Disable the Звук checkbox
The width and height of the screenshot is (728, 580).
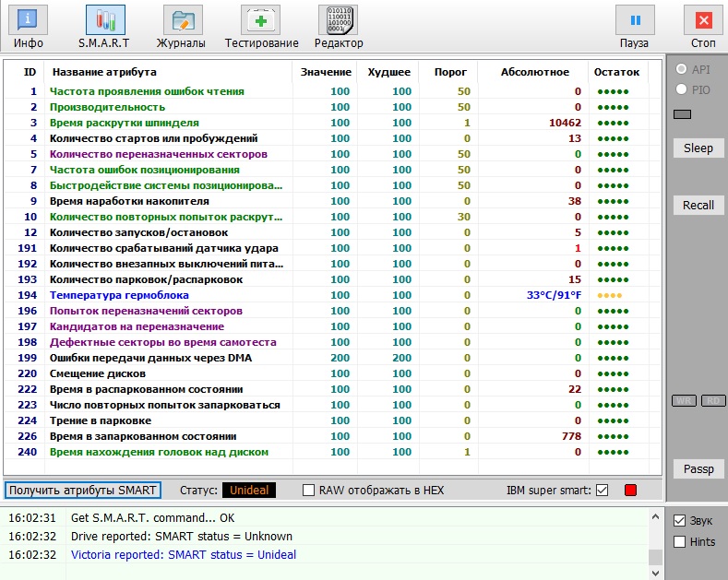coord(679,521)
